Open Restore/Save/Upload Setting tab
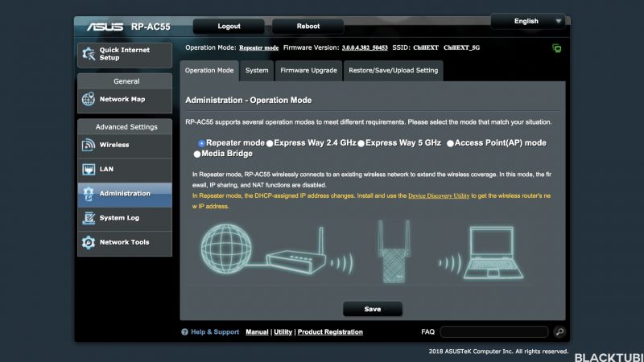 tap(393, 71)
